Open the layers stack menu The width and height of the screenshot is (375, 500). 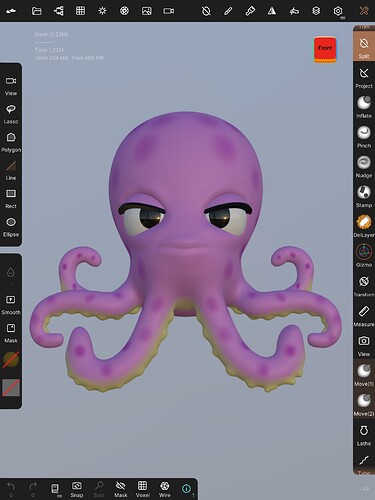[x=316, y=11]
